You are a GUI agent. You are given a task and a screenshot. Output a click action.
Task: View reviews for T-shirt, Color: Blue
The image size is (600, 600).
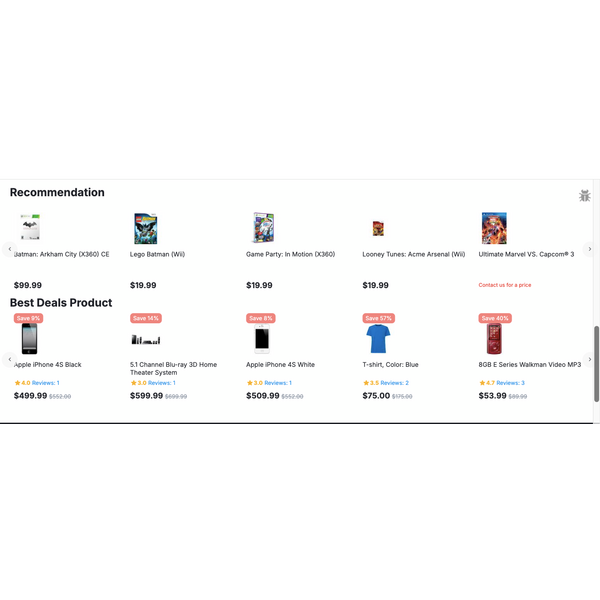click(394, 383)
